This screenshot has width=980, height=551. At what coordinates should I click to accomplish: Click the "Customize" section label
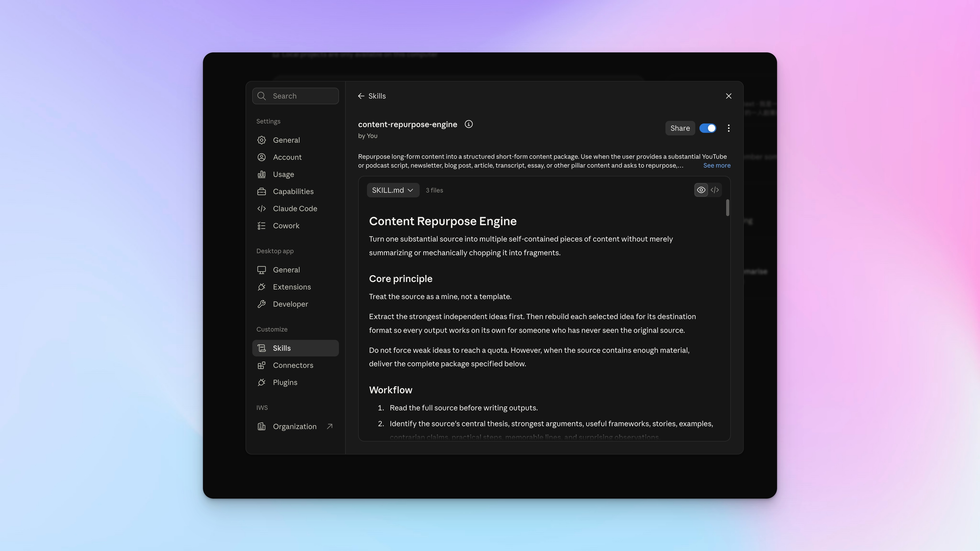[272, 329]
